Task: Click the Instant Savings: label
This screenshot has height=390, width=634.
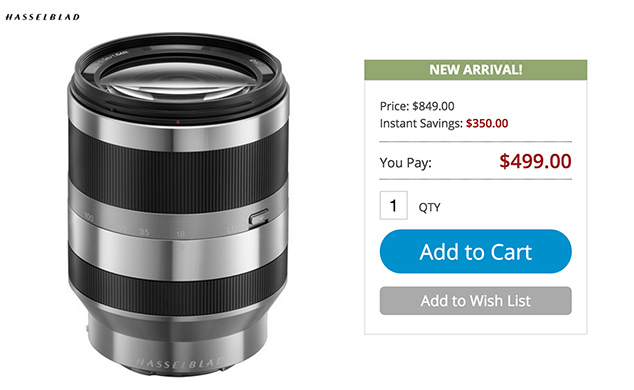Action: pos(421,123)
